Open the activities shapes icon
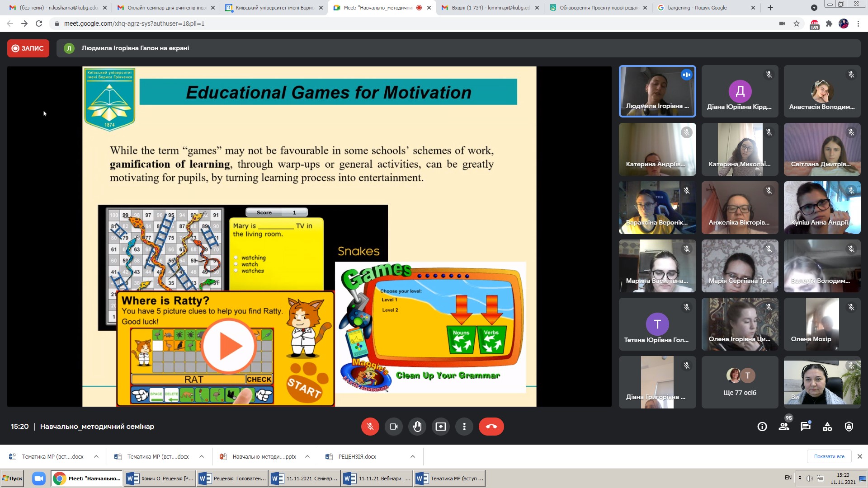 click(827, 427)
